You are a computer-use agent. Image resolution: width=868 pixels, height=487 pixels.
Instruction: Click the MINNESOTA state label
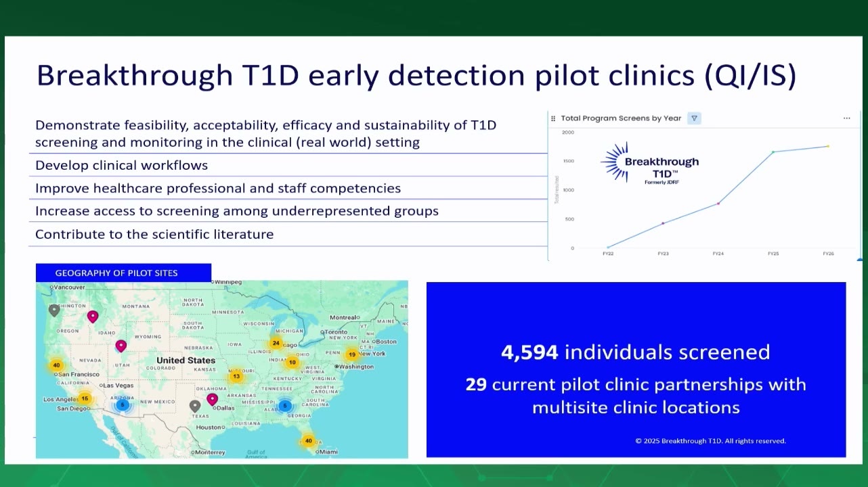click(227, 312)
